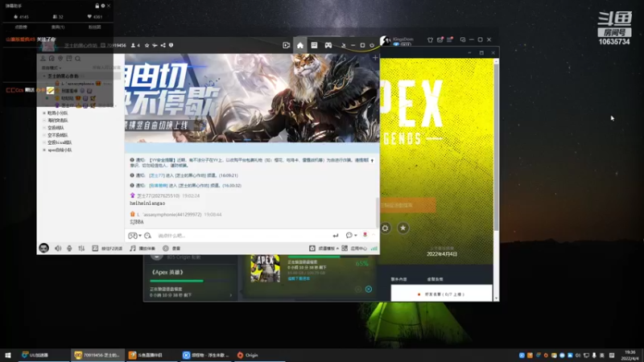Open the mode dropdown atop channel tree
The image size is (644, 362).
pyautogui.click(x=52, y=68)
